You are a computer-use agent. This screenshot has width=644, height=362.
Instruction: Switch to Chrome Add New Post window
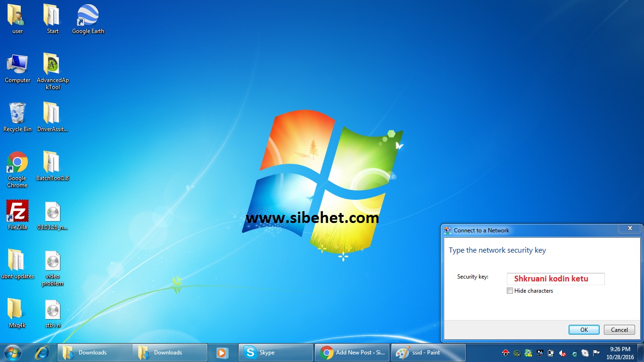coord(352,353)
